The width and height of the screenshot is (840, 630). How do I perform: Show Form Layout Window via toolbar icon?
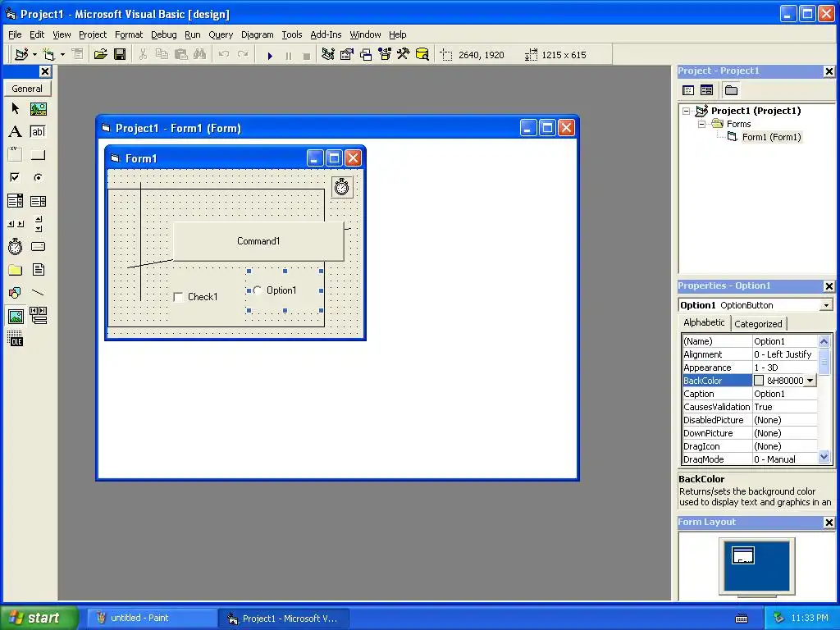pyautogui.click(x=366, y=54)
